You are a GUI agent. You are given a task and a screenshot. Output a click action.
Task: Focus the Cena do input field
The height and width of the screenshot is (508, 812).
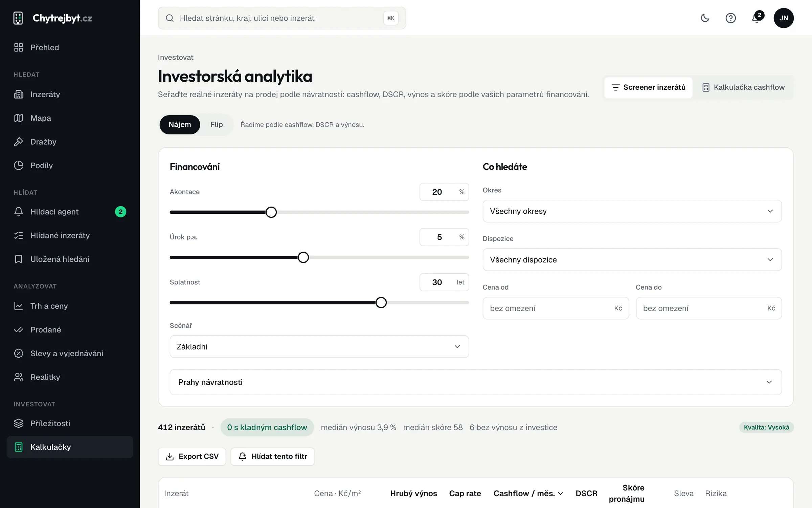click(709, 308)
